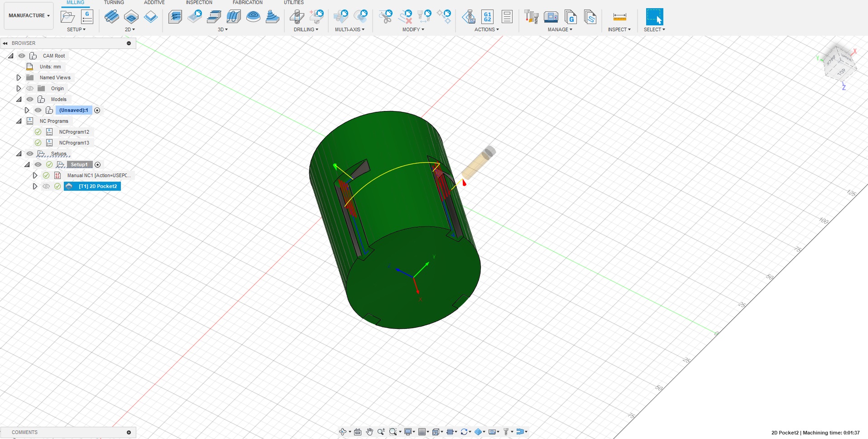Select the 2D Adaptive Clearing tool

coord(111,17)
